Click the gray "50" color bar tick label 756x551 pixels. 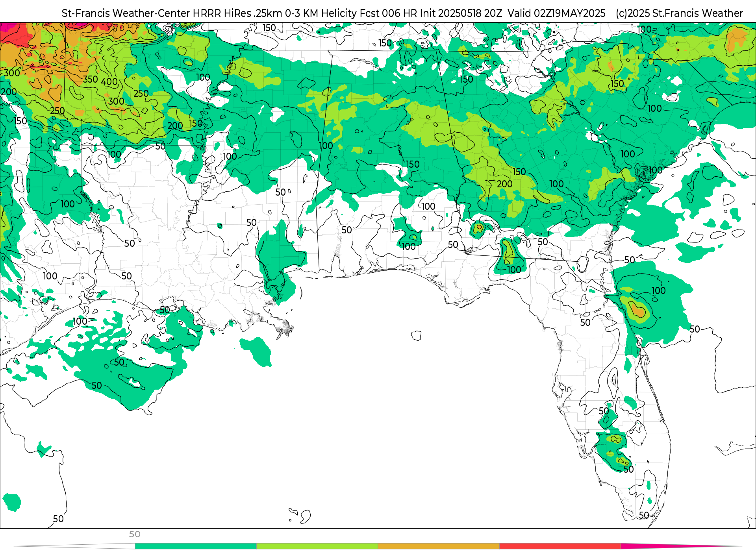pyautogui.click(x=135, y=534)
